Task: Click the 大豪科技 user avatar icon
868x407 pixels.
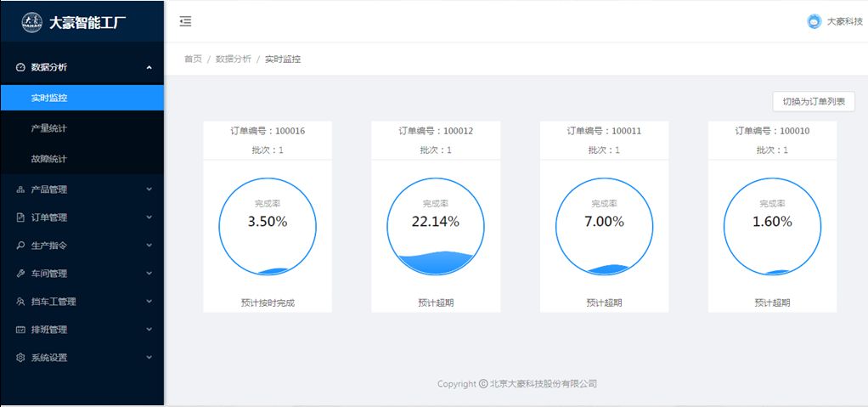Action: pyautogui.click(x=814, y=22)
